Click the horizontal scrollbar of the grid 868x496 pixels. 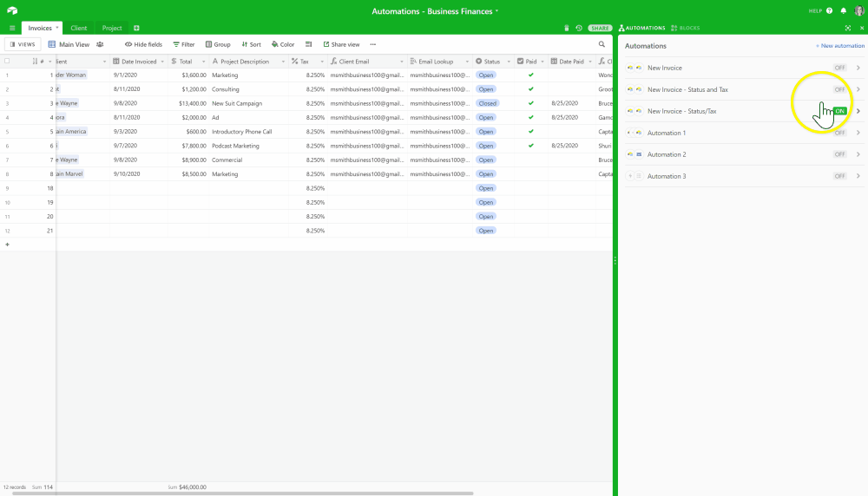coord(242,493)
